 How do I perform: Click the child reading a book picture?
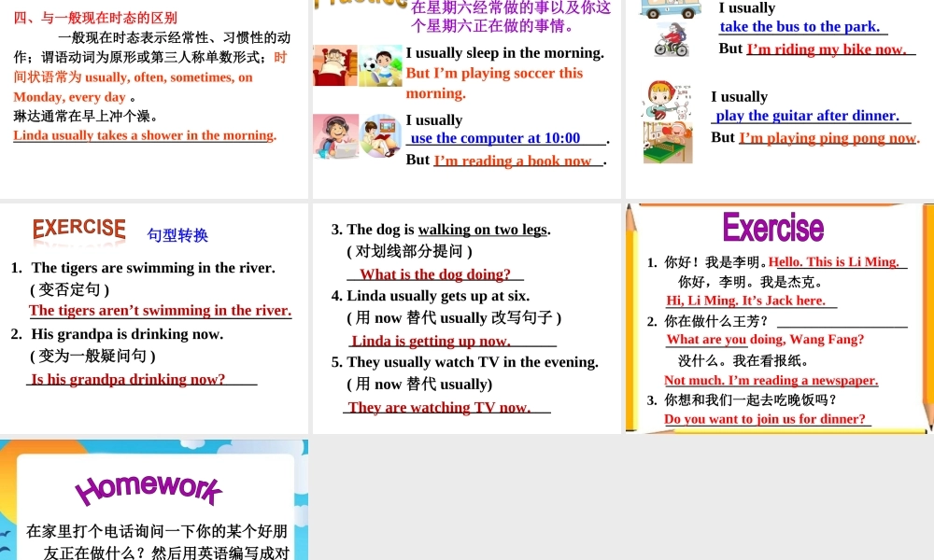pyautogui.click(x=381, y=136)
